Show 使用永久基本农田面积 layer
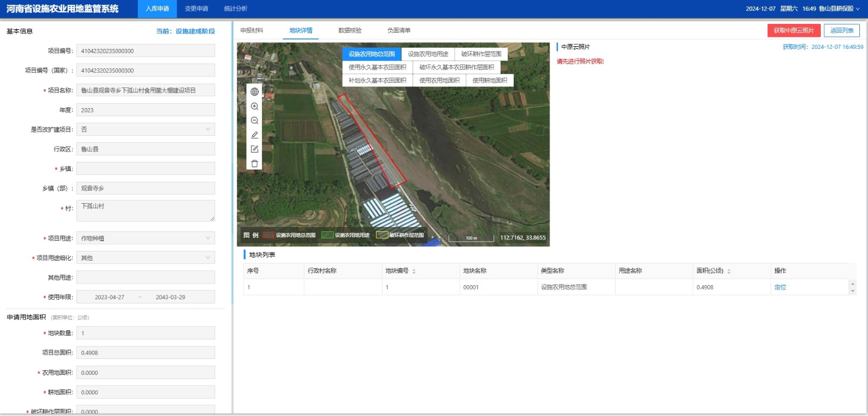The width and height of the screenshot is (868, 416). click(377, 67)
